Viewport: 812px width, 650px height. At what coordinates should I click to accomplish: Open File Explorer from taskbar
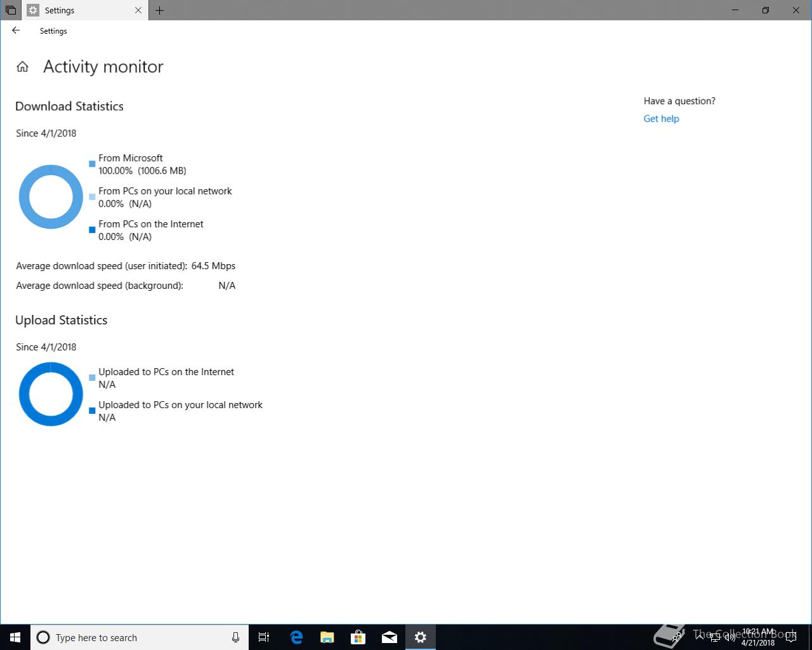pyautogui.click(x=327, y=637)
